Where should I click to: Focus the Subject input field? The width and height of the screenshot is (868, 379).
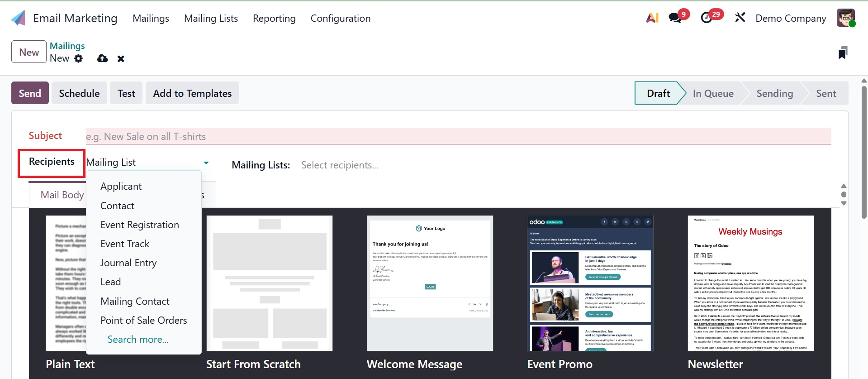click(459, 136)
